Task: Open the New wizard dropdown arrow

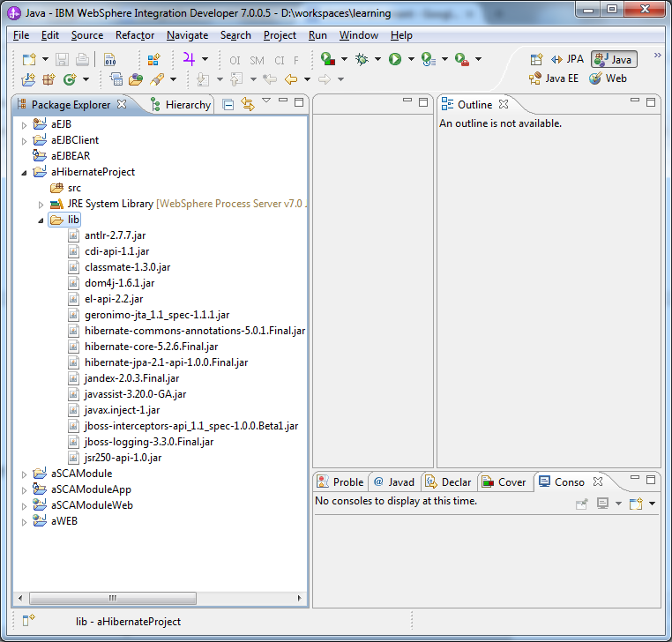Action: 45,59
